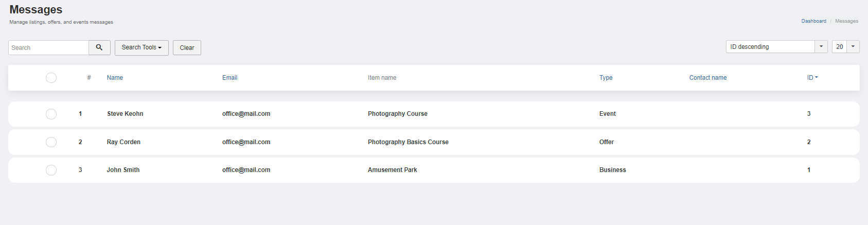Check the Ray Corden row checkbox
This screenshot has width=868, height=225.
pos(51,142)
